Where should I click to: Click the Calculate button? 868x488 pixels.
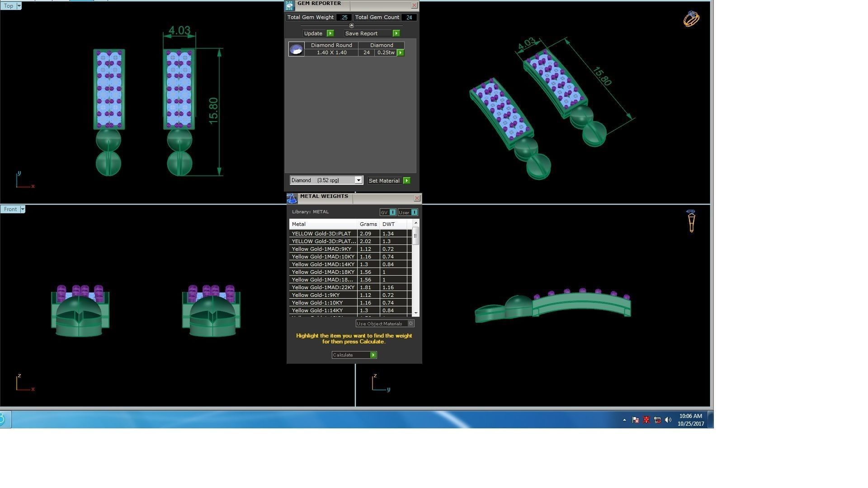[354, 355]
